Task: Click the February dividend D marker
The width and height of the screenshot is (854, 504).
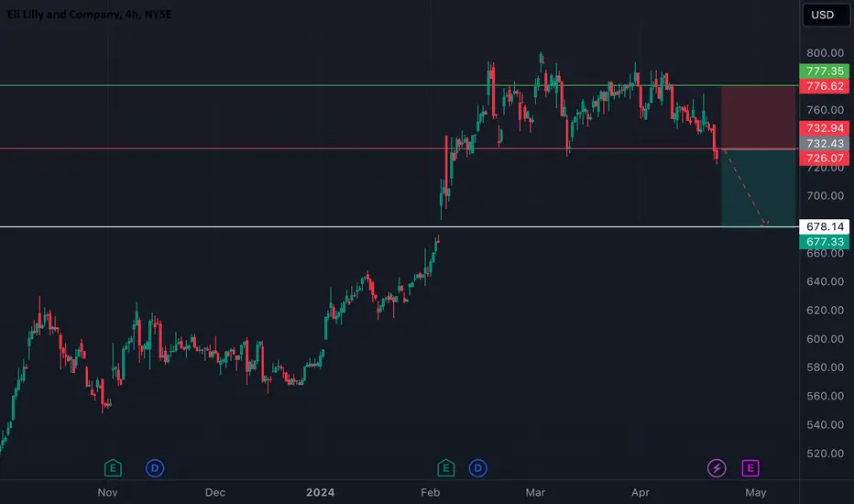Action: coord(477,468)
